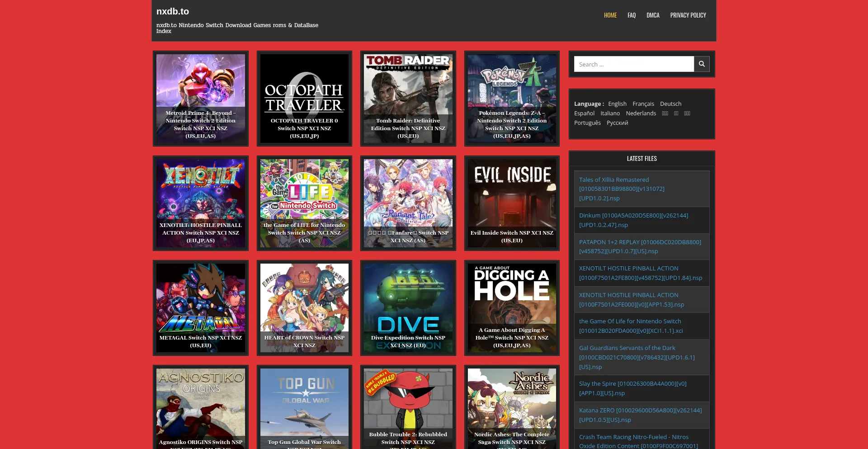Go to Privacy Policy page
The image size is (868, 449).
point(688,15)
